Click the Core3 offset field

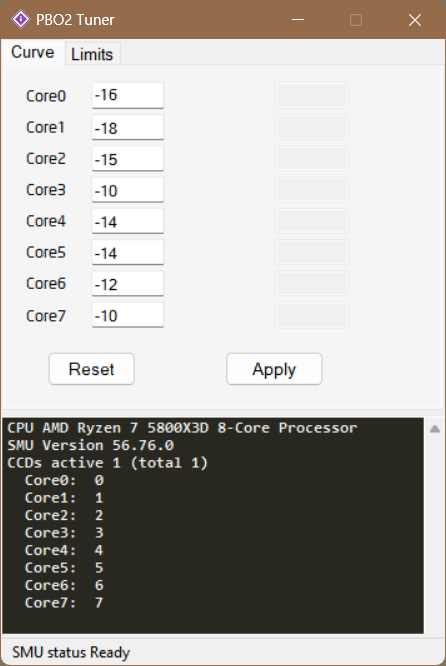128,190
